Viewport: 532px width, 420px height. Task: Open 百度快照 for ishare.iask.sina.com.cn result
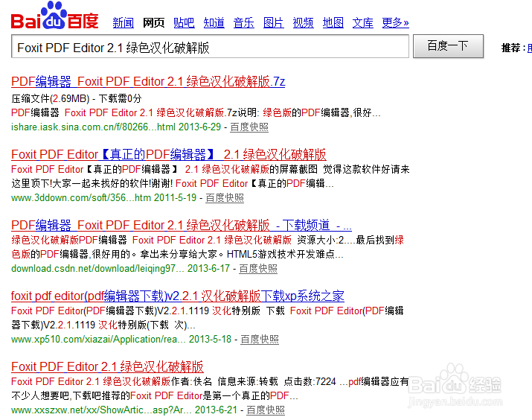point(249,127)
